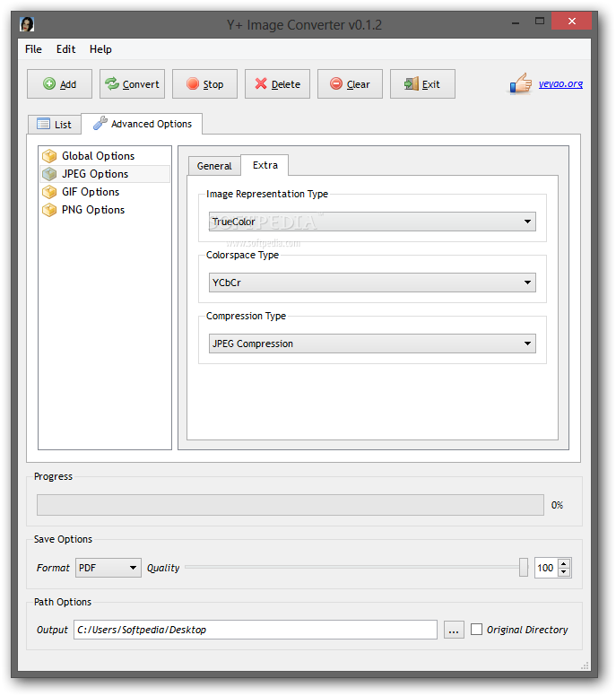
Task: Increase quality with the up arrow
Action: [564, 564]
